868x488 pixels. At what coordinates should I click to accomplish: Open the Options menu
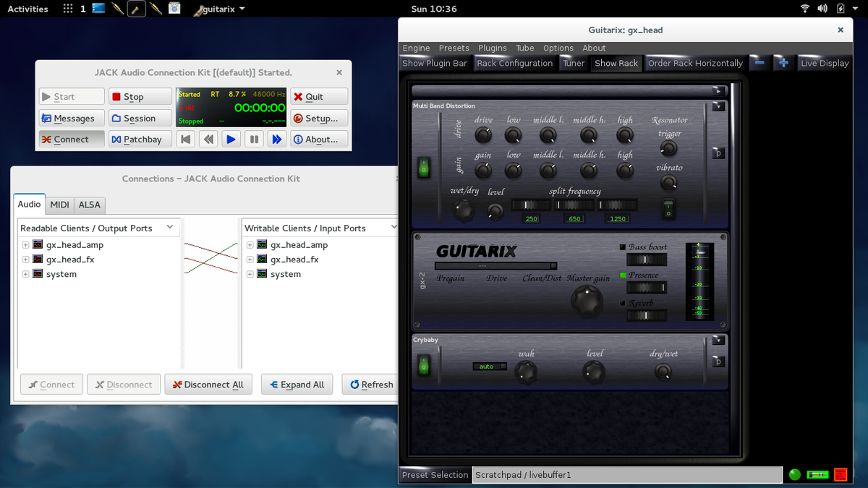558,48
